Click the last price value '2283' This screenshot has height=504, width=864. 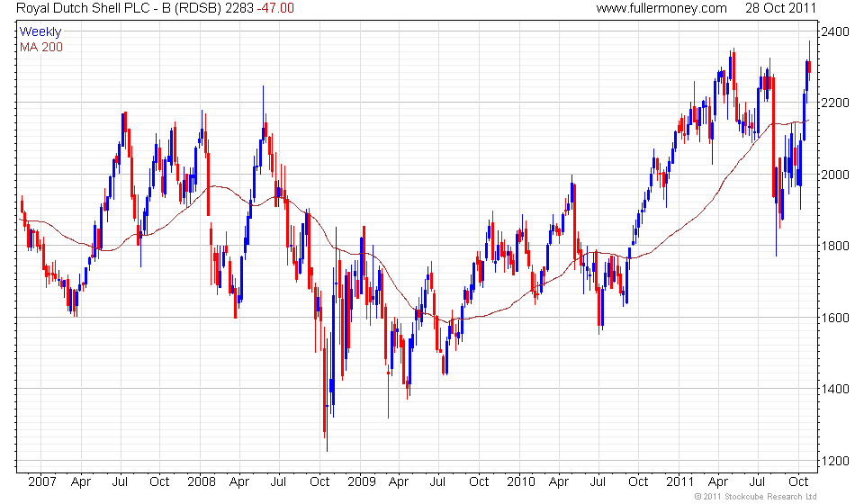(239, 8)
